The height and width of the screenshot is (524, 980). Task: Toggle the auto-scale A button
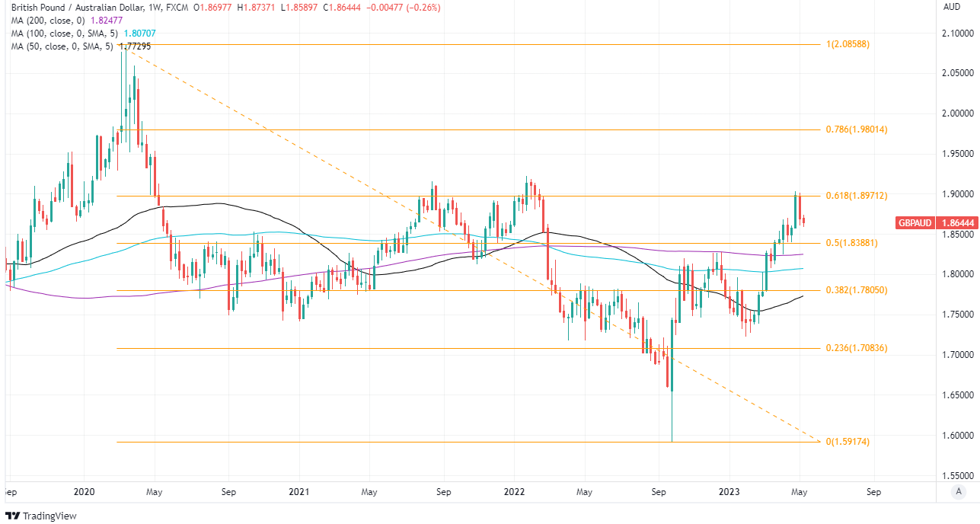tap(959, 492)
